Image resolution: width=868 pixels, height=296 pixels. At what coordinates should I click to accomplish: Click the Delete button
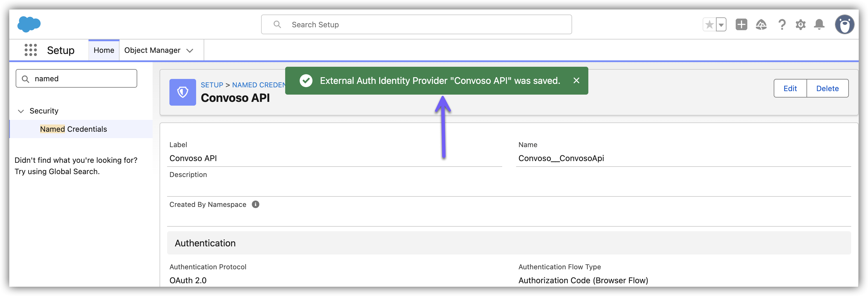(827, 88)
